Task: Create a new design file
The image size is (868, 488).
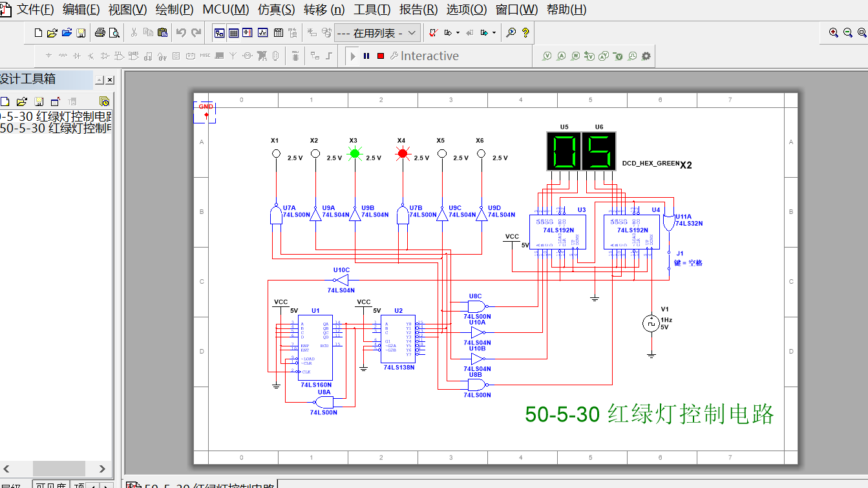Action: point(38,32)
